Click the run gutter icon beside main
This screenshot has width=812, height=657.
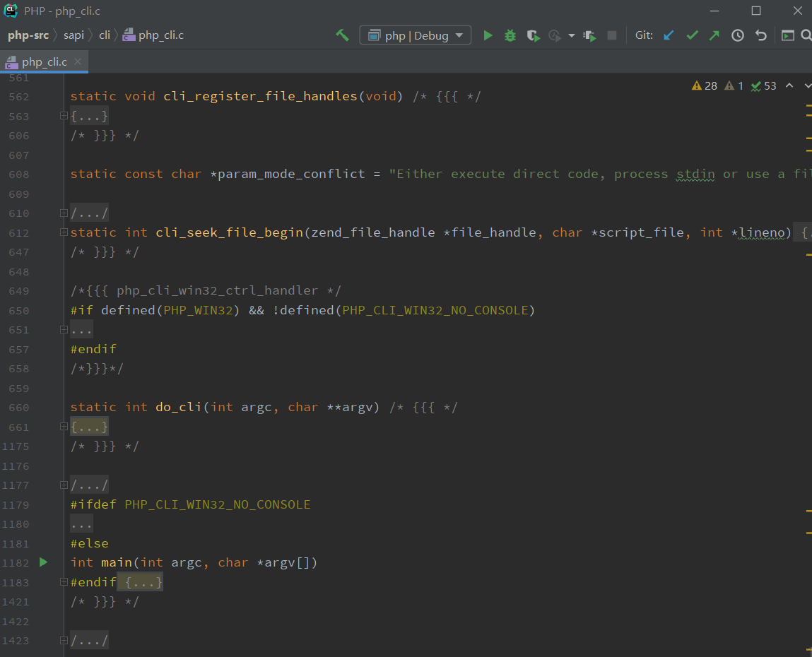pos(44,562)
